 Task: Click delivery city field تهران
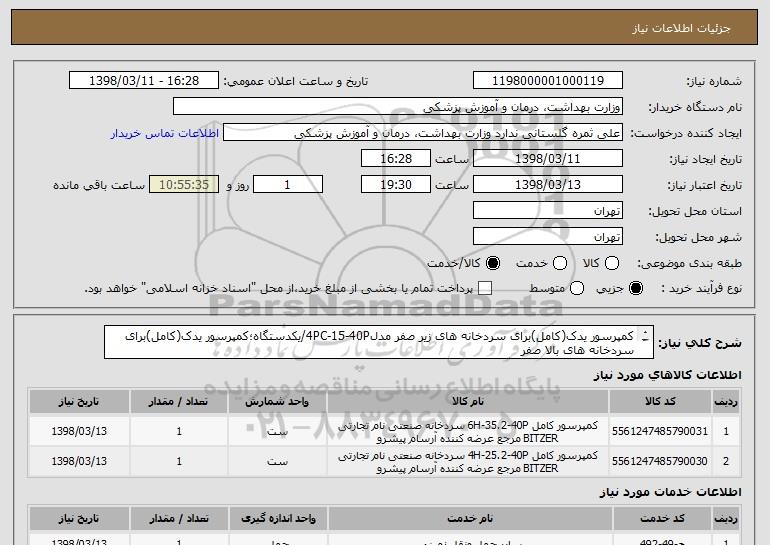(548, 237)
